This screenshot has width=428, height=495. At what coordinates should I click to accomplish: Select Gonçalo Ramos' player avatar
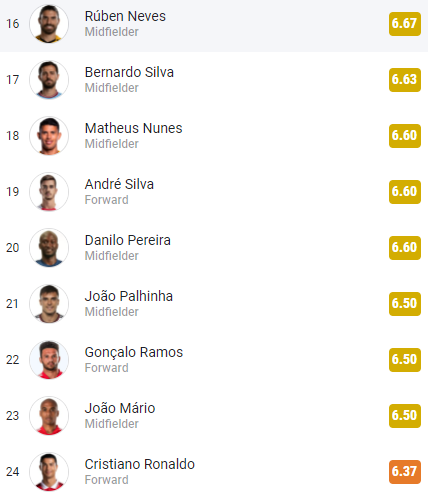coord(49,360)
